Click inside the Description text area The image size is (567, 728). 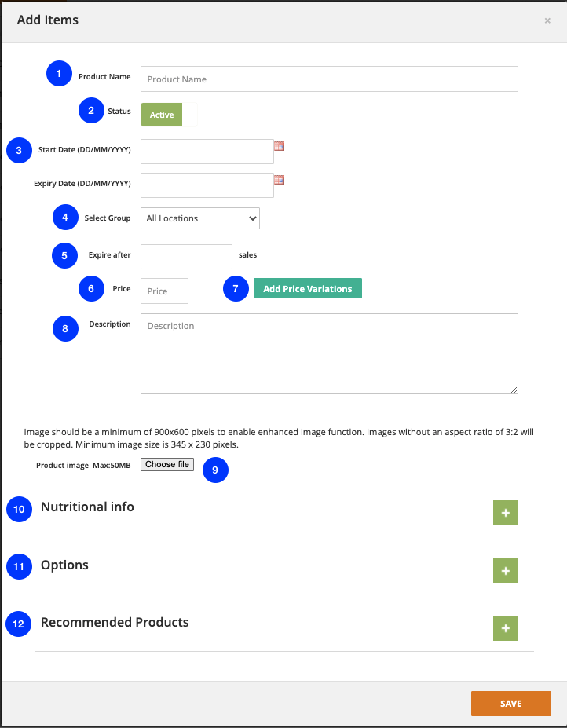coord(329,353)
